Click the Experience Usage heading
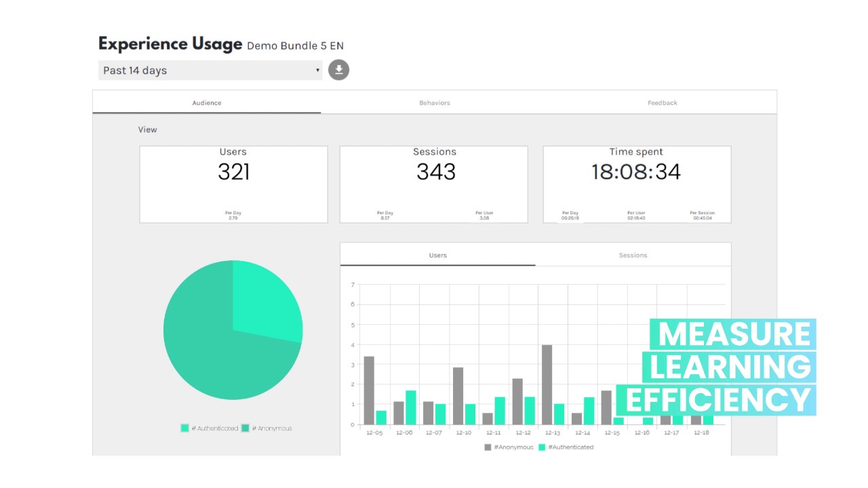The width and height of the screenshot is (868, 488). click(170, 44)
